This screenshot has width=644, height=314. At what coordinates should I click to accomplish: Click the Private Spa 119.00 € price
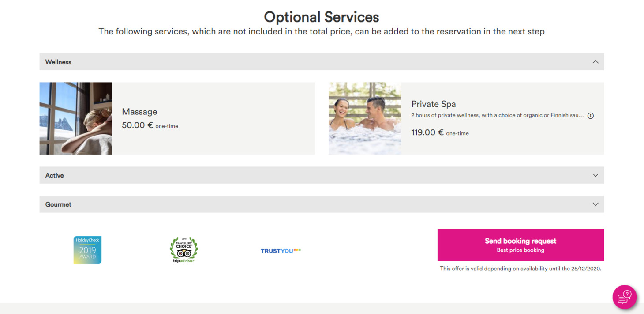coord(427,132)
